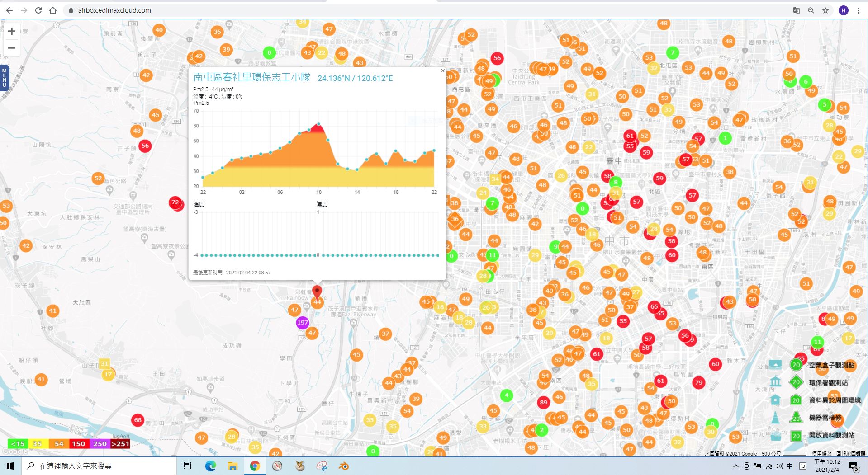Click the green <15 legend swatch
This screenshot has width=868, height=475.
(x=18, y=444)
